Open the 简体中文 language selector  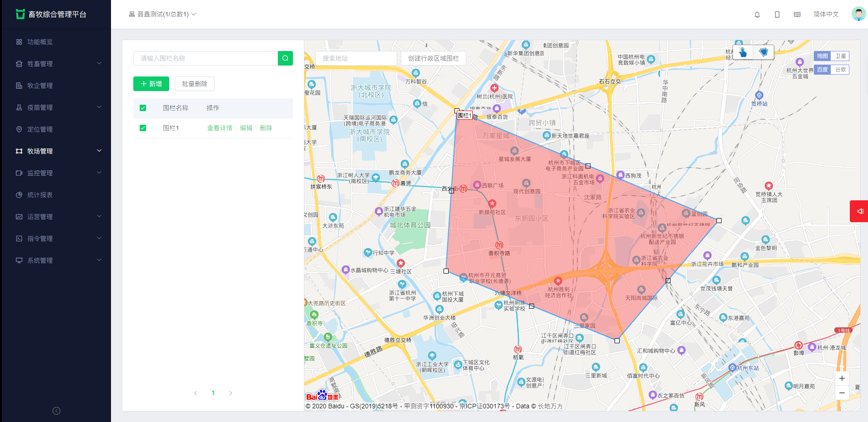[x=826, y=15]
